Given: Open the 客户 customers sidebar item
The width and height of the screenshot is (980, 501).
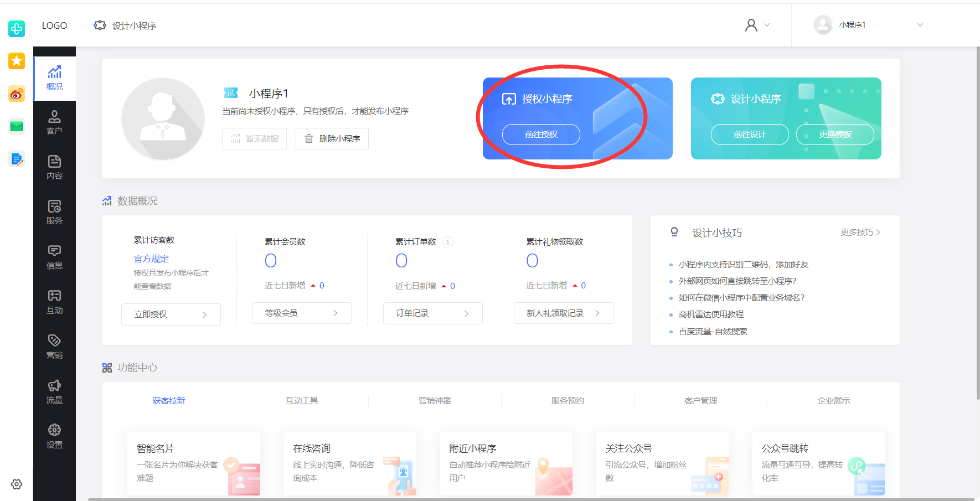Looking at the screenshot, I should (x=54, y=123).
